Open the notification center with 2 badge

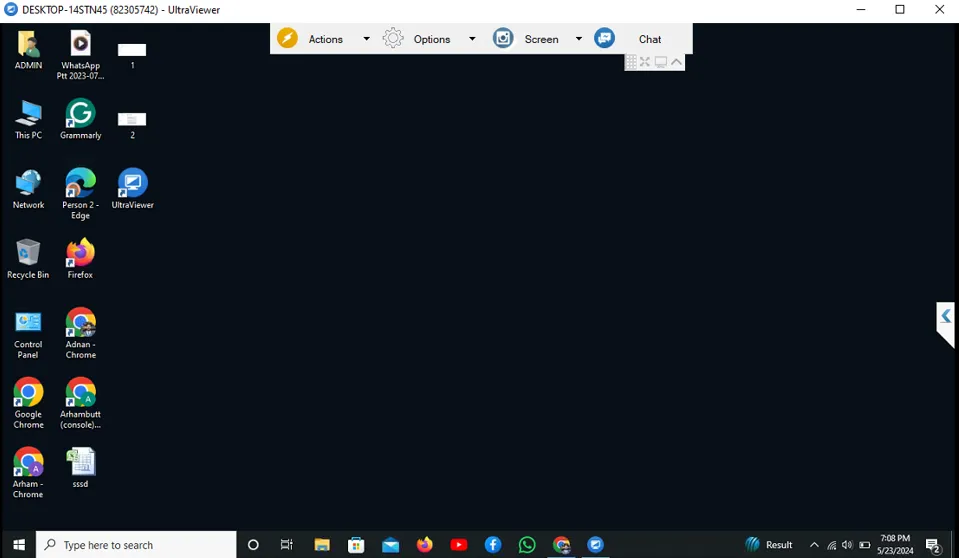click(x=933, y=545)
